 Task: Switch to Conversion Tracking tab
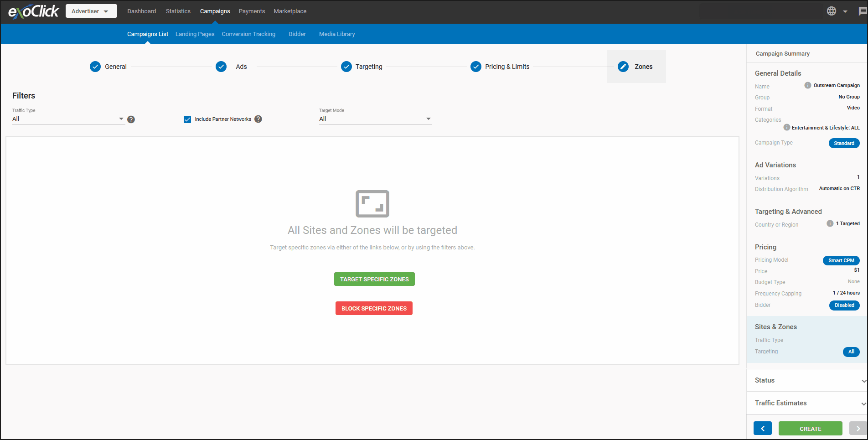(x=248, y=34)
